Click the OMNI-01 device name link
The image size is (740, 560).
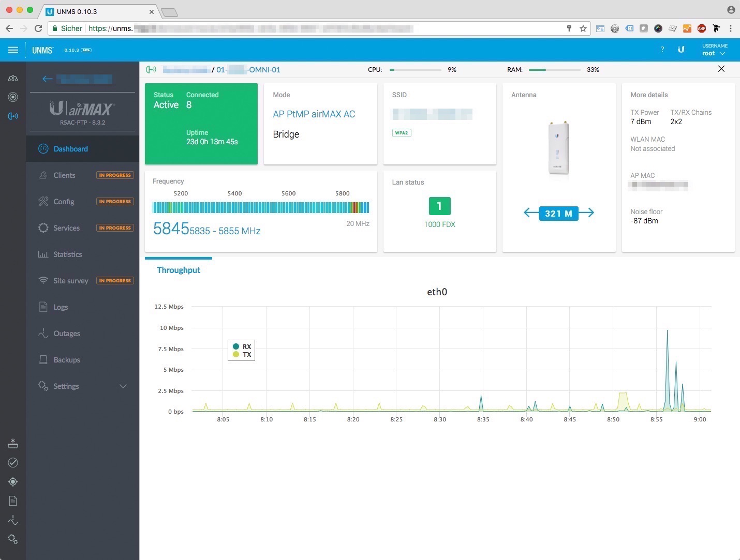click(x=248, y=70)
